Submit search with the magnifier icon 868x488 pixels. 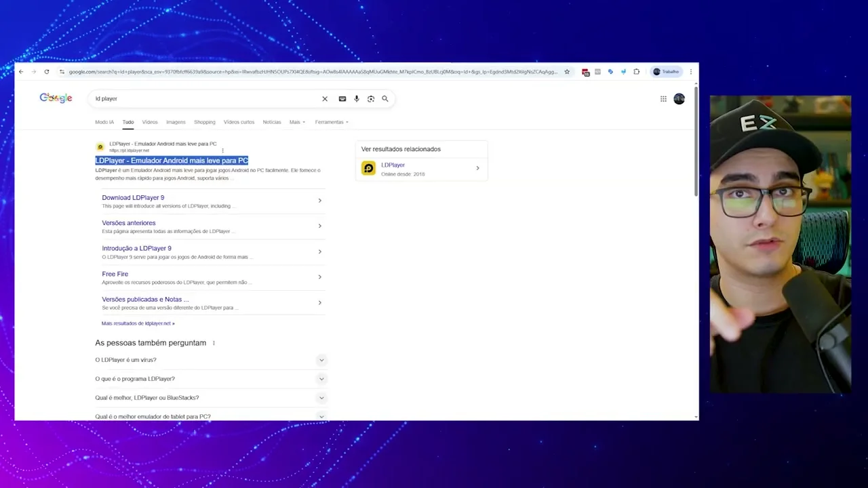(x=385, y=99)
